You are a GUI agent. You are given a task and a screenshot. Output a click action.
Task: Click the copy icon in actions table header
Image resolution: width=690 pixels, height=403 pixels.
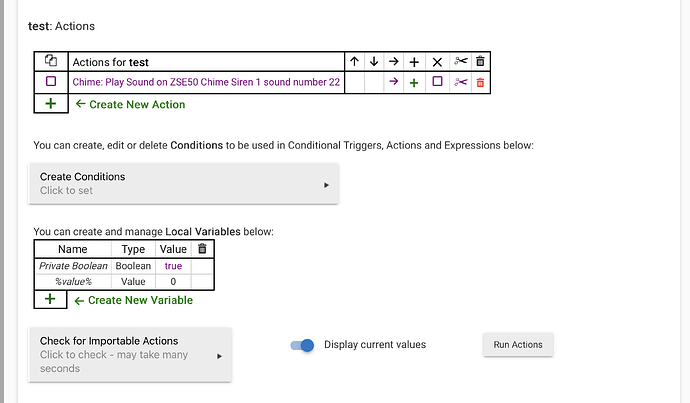tap(51, 61)
